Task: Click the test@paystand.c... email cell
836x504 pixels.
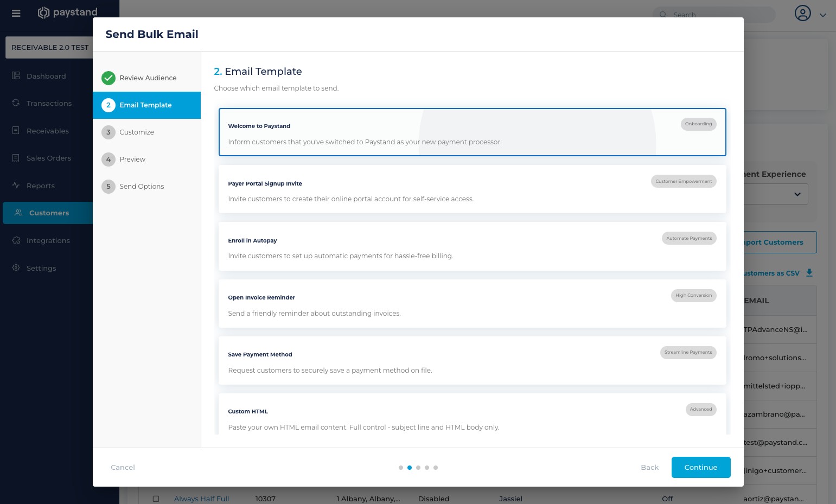Action: tap(775, 443)
